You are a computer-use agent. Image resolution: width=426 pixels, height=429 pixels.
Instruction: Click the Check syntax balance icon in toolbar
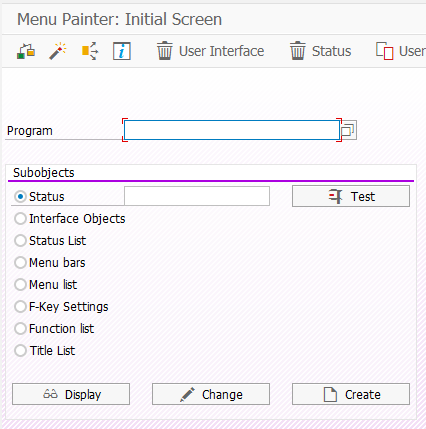26,51
